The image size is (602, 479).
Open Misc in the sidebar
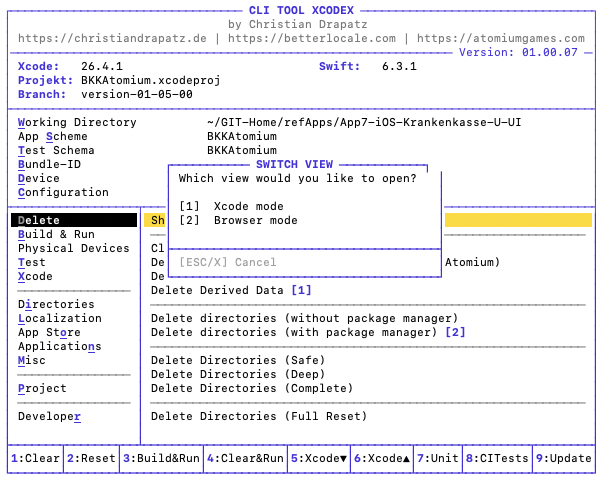[31, 360]
